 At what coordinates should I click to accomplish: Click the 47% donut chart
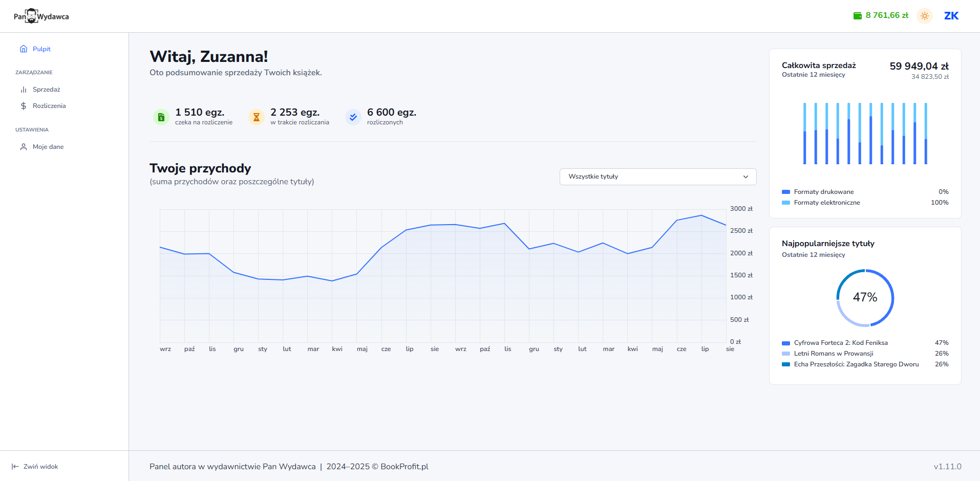865,298
